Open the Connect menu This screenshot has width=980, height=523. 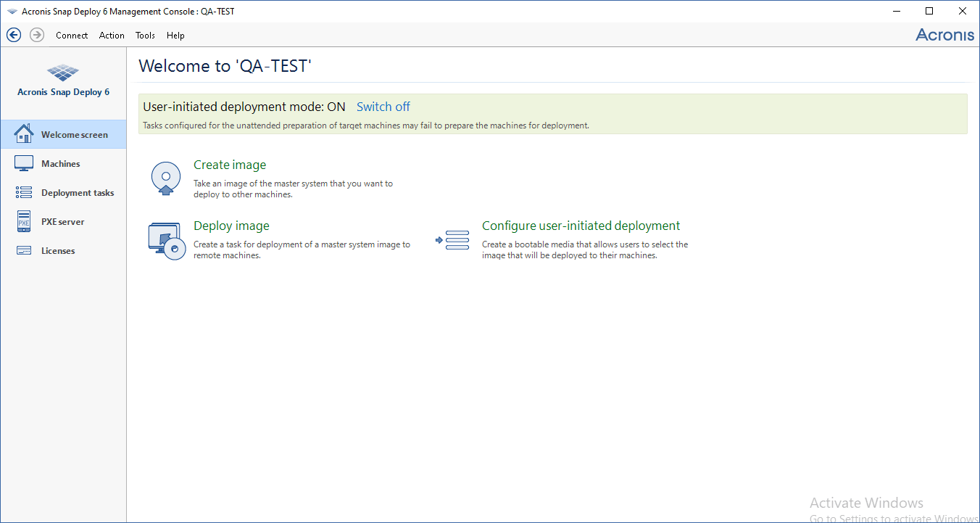72,36
